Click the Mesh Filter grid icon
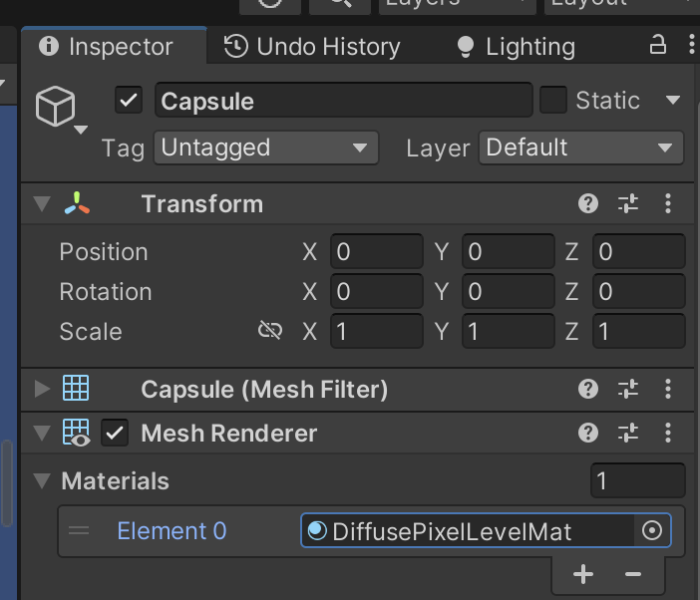Image resolution: width=700 pixels, height=600 pixels. (76, 388)
